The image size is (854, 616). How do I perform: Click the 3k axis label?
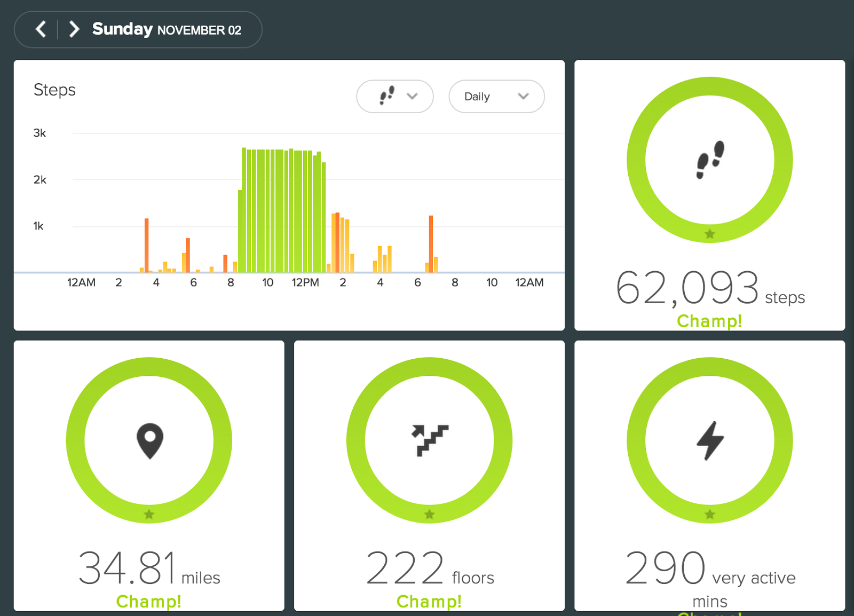point(39,133)
